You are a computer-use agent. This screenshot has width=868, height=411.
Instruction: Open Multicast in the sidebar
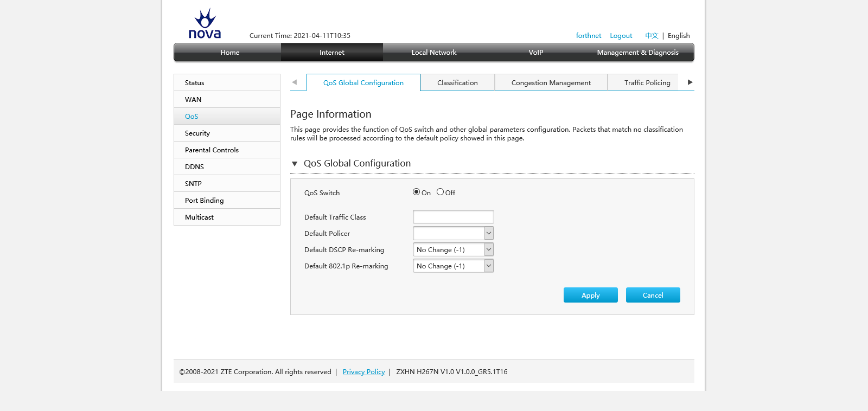227,217
